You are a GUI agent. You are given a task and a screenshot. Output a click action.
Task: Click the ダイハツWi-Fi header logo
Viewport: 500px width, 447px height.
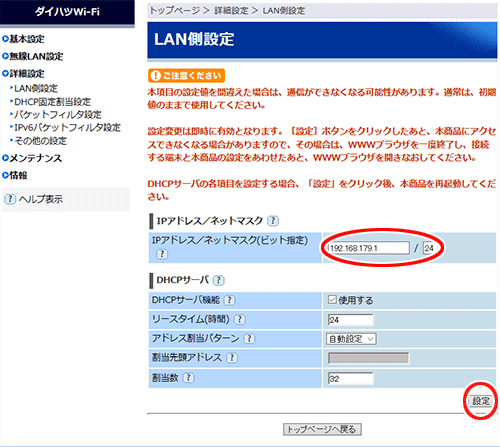(x=67, y=12)
